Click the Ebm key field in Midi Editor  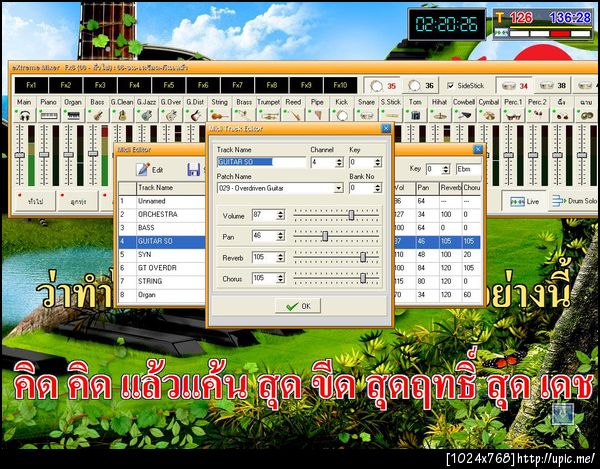point(469,169)
